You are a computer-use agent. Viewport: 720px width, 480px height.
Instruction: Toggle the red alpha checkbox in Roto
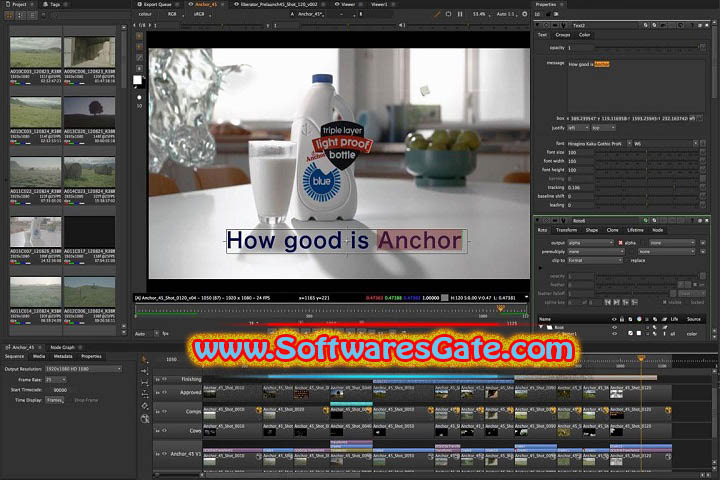coord(620,243)
